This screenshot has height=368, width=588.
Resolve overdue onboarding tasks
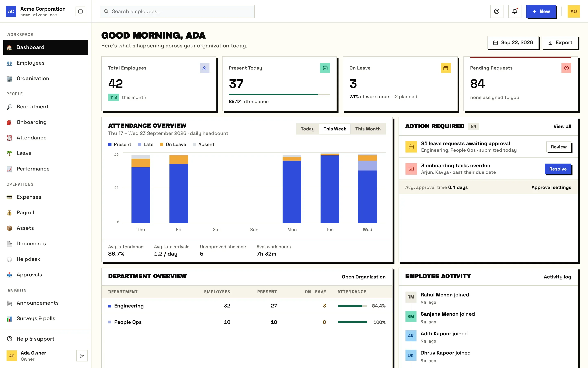tap(558, 169)
